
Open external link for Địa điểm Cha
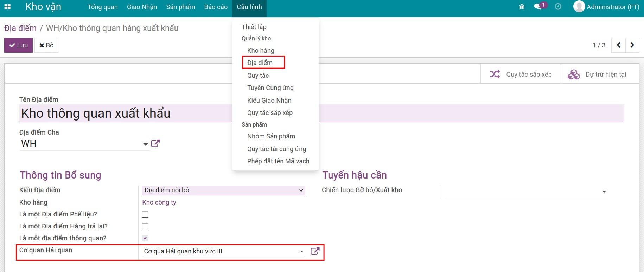pos(155,143)
